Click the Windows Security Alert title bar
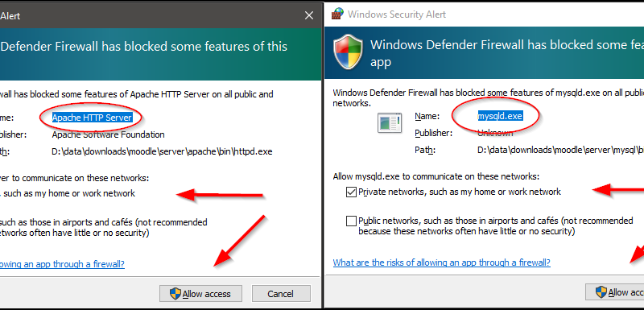644x310 pixels. [x=484, y=14]
